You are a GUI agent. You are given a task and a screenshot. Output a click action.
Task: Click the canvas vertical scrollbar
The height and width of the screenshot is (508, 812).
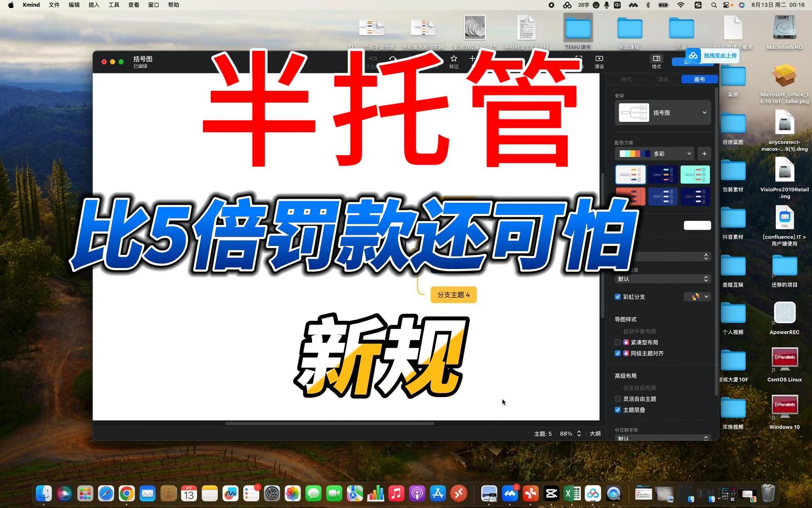pos(602,245)
